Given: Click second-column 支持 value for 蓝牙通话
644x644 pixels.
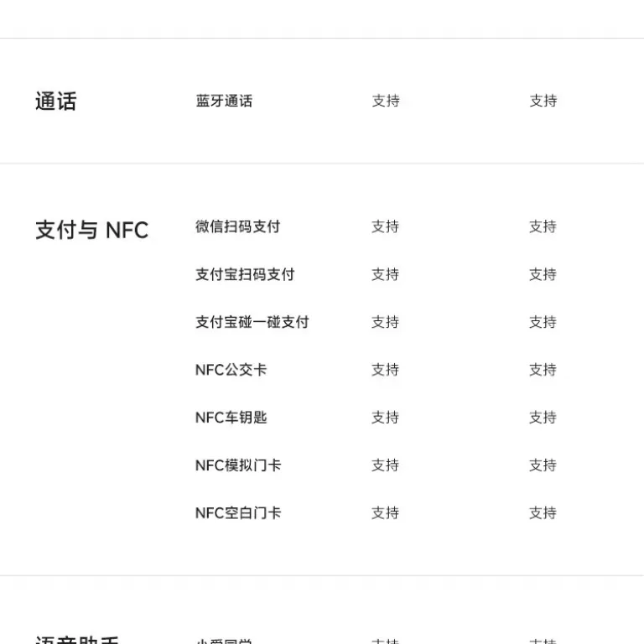Looking at the screenshot, I should 543,101.
